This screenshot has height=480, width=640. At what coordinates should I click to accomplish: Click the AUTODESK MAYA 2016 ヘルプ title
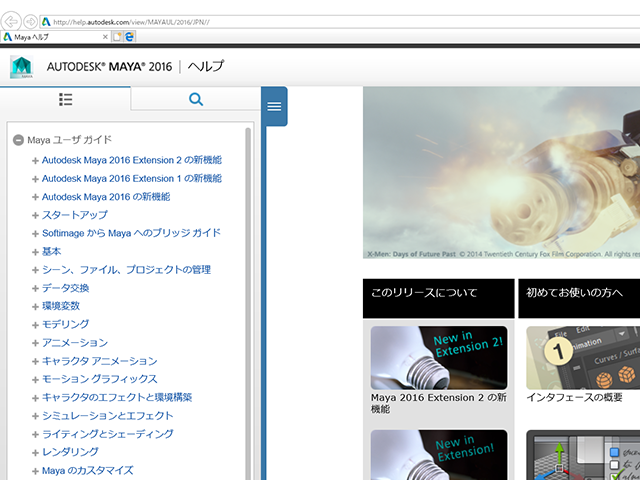pyautogui.click(x=135, y=67)
